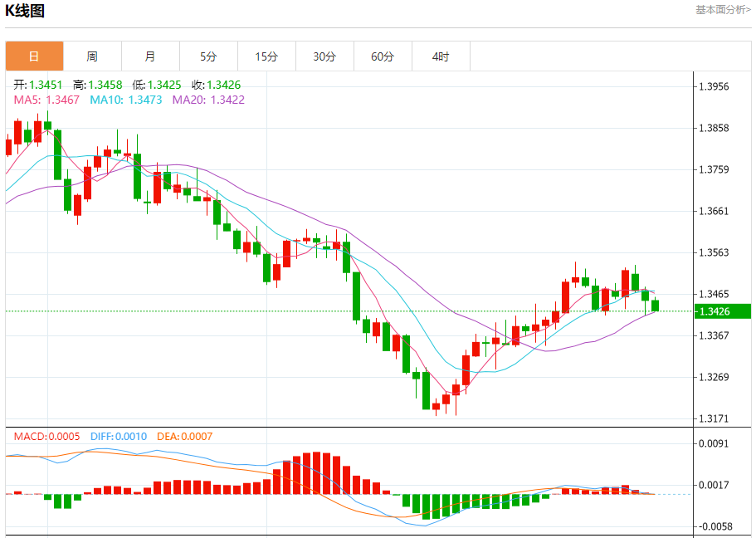Click the 收:1.3426 close price value
The height and width of the screenshot is (538, 756).
[216, 85]
